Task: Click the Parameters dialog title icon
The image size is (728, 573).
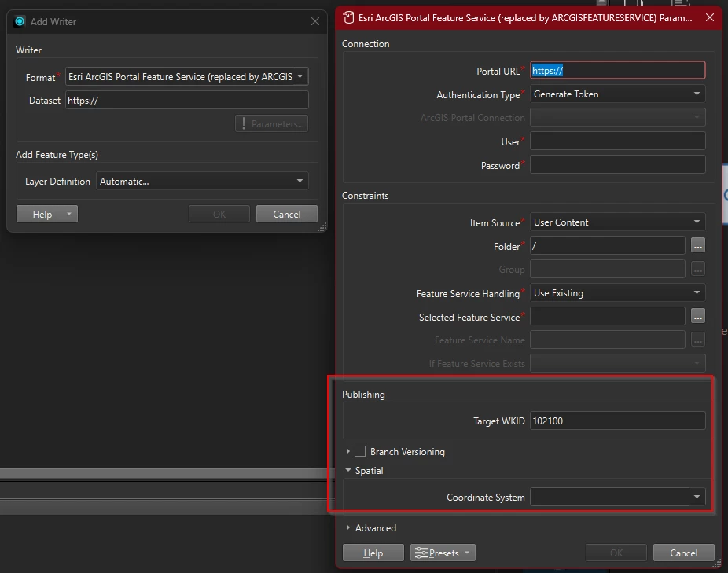Action: click(x=348, y=17)
